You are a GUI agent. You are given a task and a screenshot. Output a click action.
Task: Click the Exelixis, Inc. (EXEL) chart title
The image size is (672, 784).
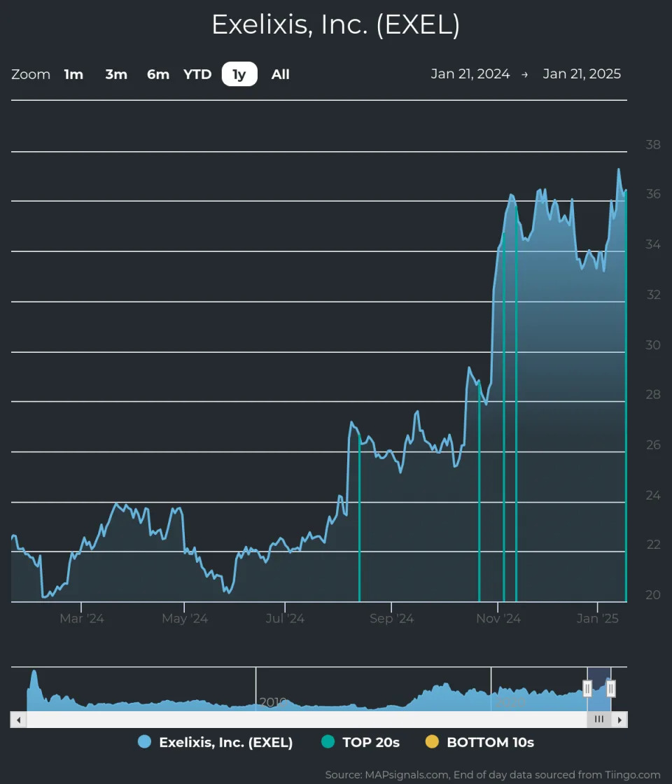(335, 24)
